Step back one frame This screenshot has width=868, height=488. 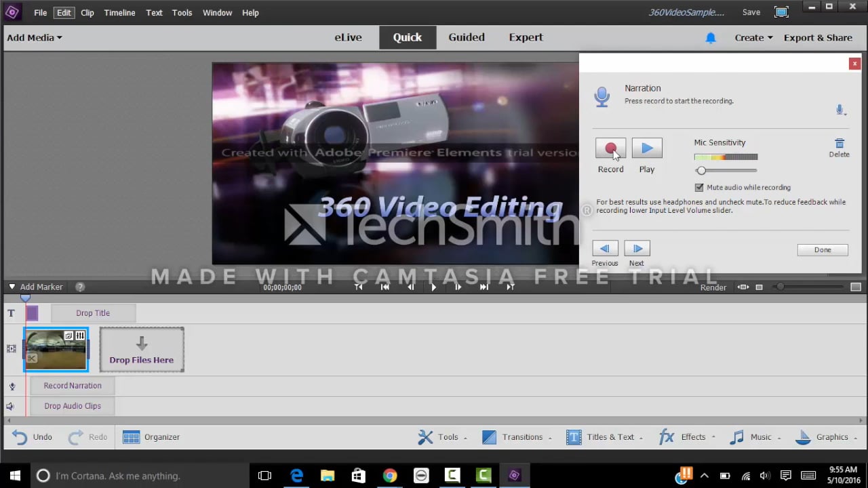click(x=410, y=287)
